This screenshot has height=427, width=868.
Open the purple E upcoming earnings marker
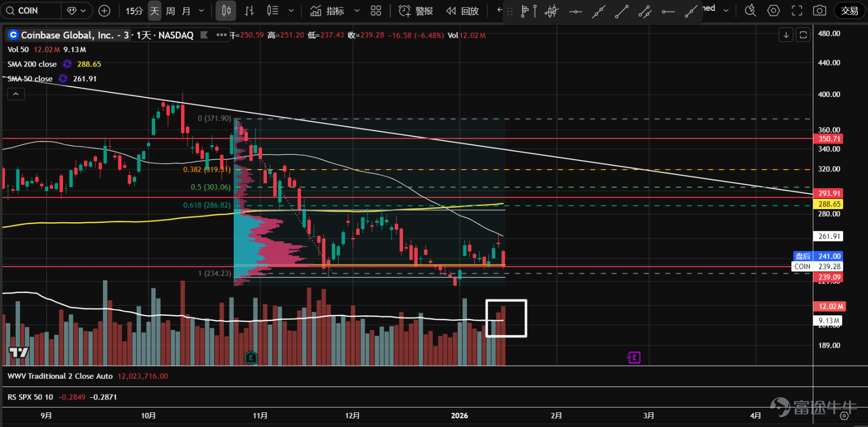pos(634,358)
